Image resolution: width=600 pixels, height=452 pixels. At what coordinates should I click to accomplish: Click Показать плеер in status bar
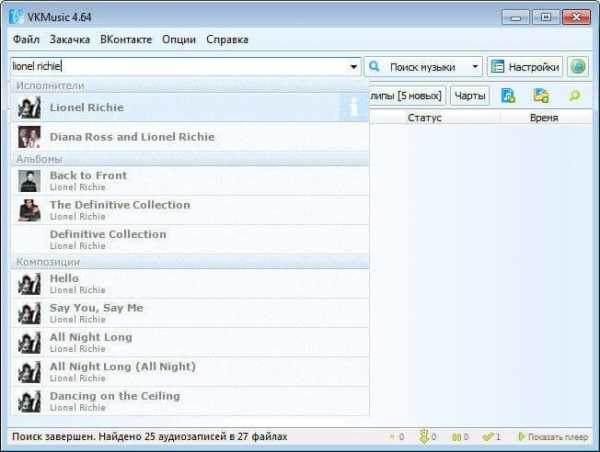[553, 437]
